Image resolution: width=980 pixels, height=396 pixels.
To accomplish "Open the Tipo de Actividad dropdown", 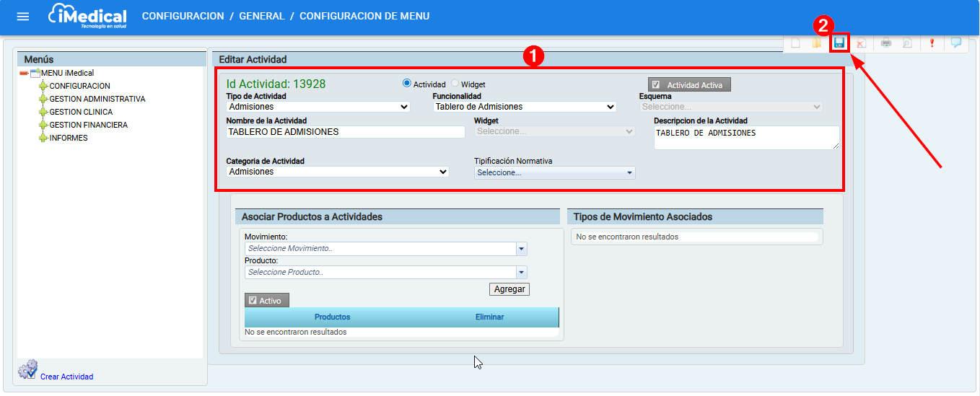I will 318,107.
